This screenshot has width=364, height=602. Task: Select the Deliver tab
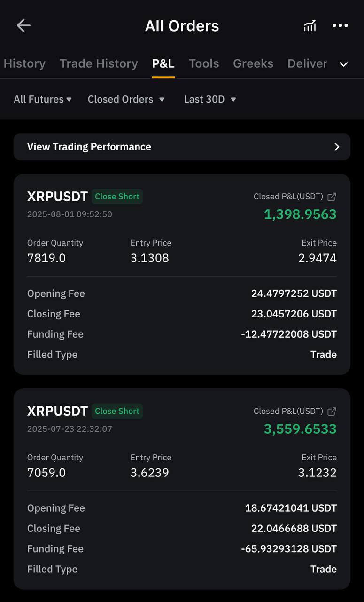[307, 63]
